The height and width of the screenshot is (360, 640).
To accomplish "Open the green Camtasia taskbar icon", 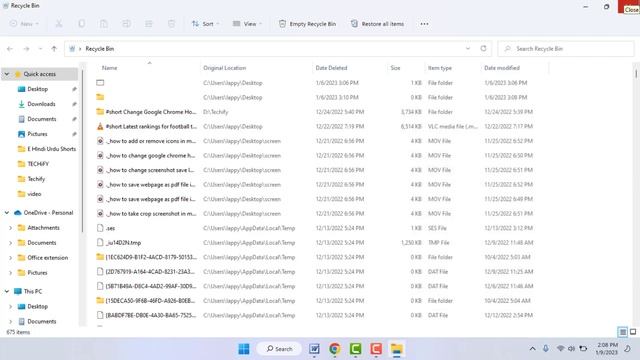I will click(x=356, y=349).
